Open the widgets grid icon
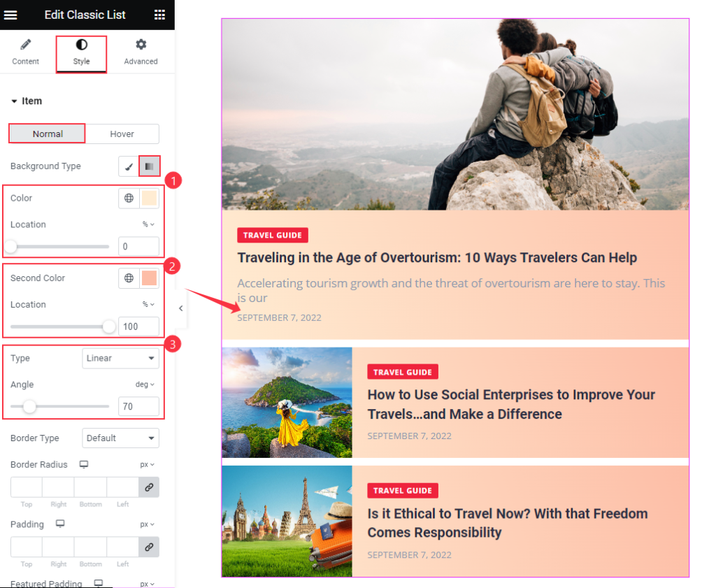716x588 pixels. tap(159, 15)
